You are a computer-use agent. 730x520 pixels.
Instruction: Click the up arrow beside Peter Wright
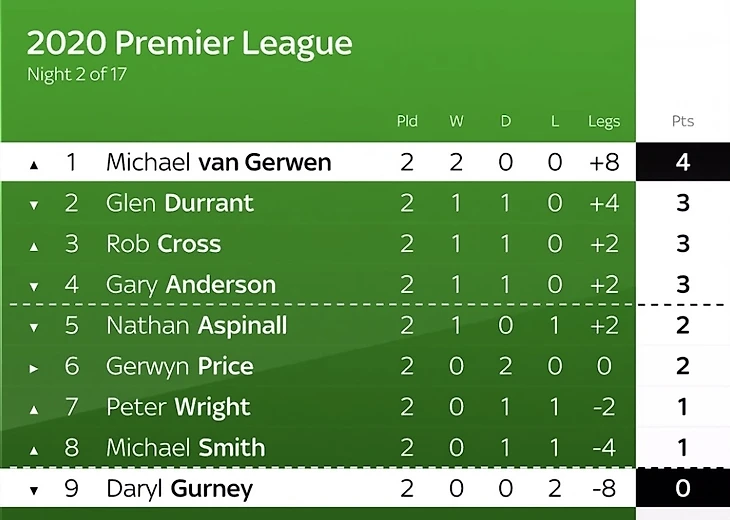coord(34,409)
